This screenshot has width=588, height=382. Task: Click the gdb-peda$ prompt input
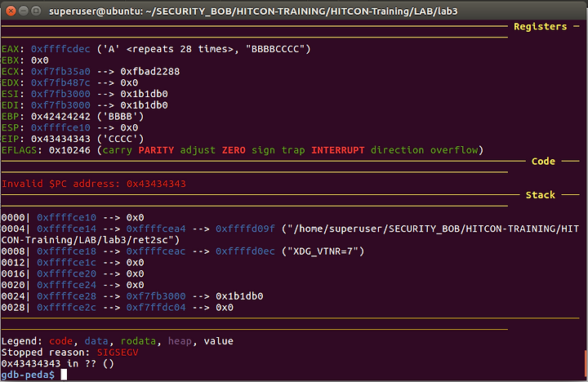coord(65,375)
